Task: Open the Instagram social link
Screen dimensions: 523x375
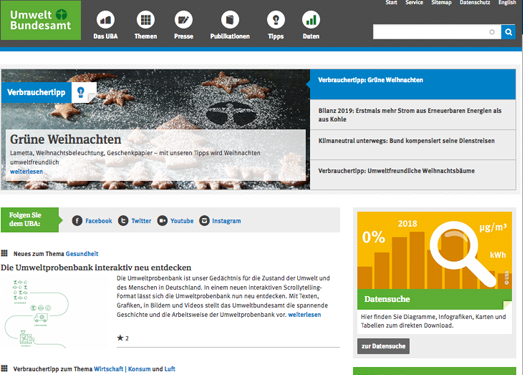Action: (220, 221)
